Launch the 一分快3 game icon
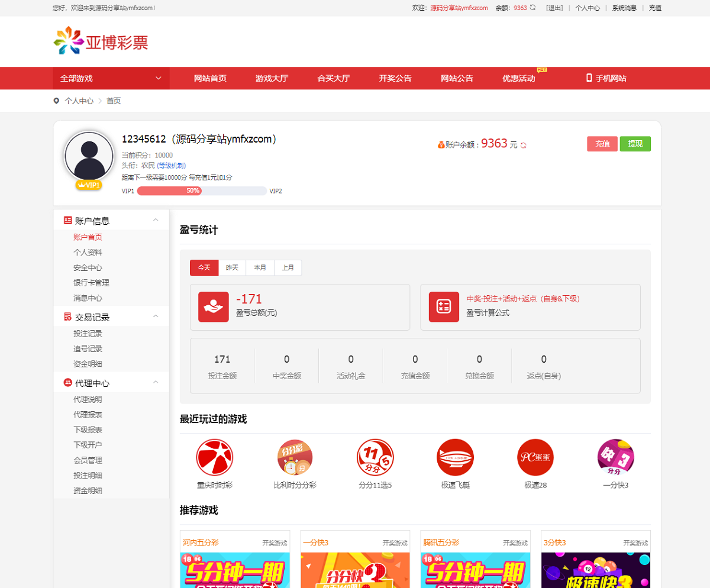Image resolution: width=710 pixels, height=588 pixels. pos(615,457)
